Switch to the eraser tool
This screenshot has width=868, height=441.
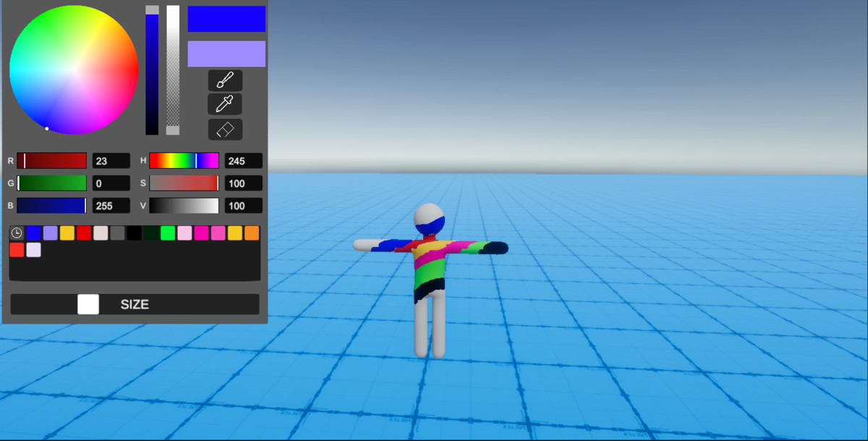[x=225, y=130]
